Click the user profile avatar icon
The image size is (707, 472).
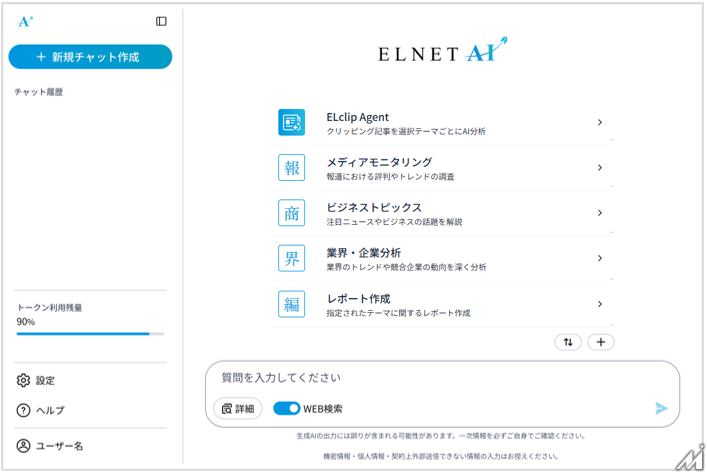pos(23,446)
